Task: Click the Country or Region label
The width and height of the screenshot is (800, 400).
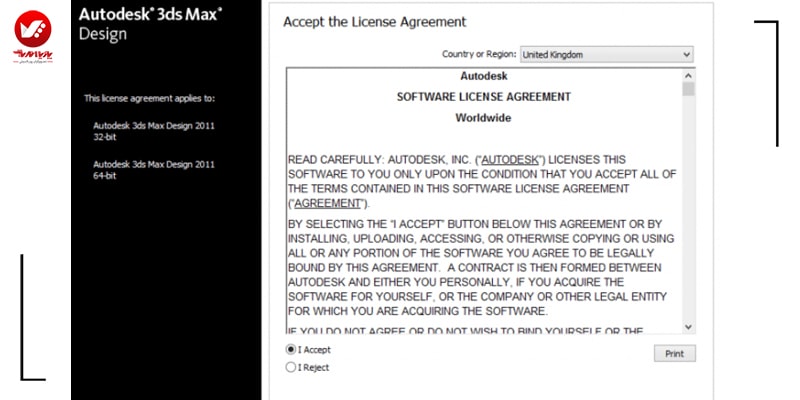Action: coord(479,54)
